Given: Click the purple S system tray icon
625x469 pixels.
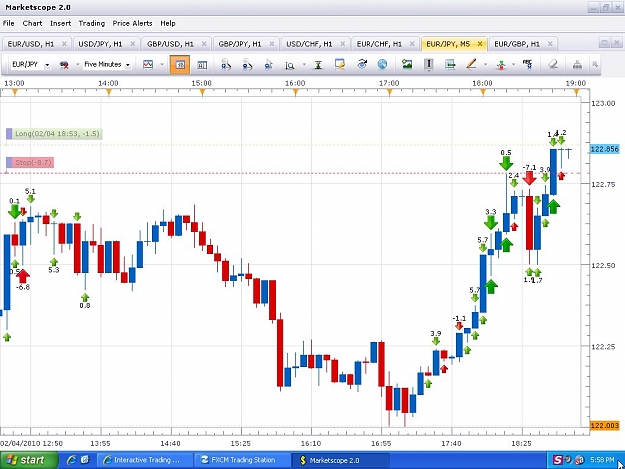Looking at the screenshot, I should (x=557, y=460).
